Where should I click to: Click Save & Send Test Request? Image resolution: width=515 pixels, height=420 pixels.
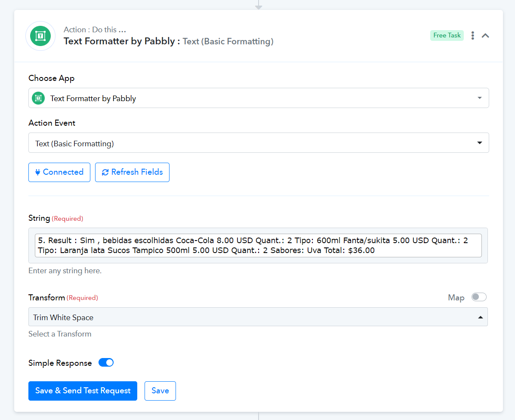(83, 391)
